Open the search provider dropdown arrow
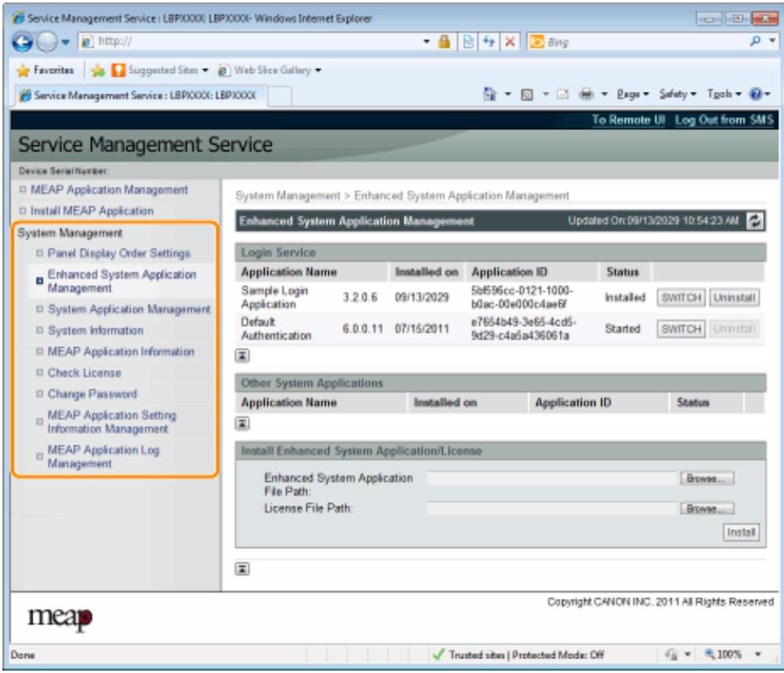This screenshot has width=784, height=673. tap(772, 41)
